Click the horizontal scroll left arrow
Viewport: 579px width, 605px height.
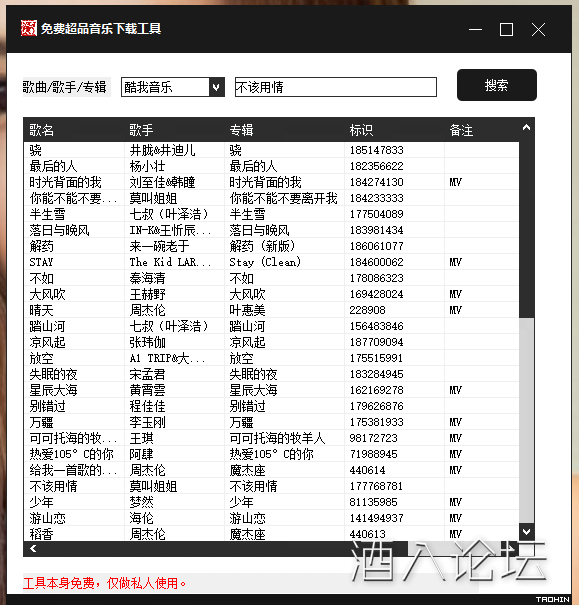(x=33, y=548)
